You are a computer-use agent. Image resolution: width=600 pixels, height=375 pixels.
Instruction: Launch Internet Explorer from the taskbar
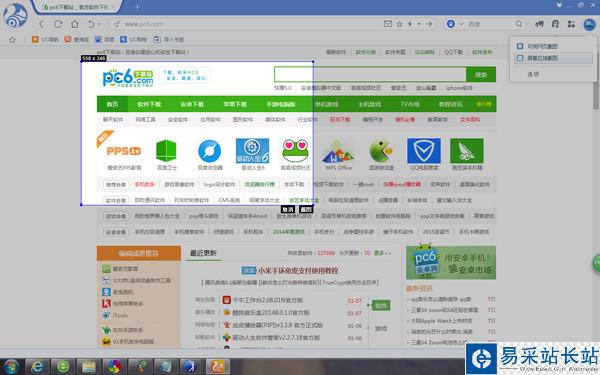tap(37, 366)
